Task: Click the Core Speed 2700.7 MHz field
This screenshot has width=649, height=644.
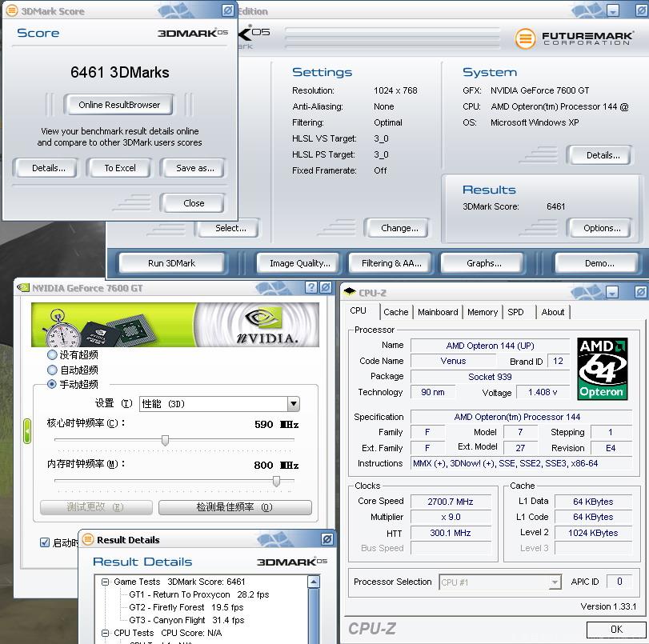Action: coord(451,502)
